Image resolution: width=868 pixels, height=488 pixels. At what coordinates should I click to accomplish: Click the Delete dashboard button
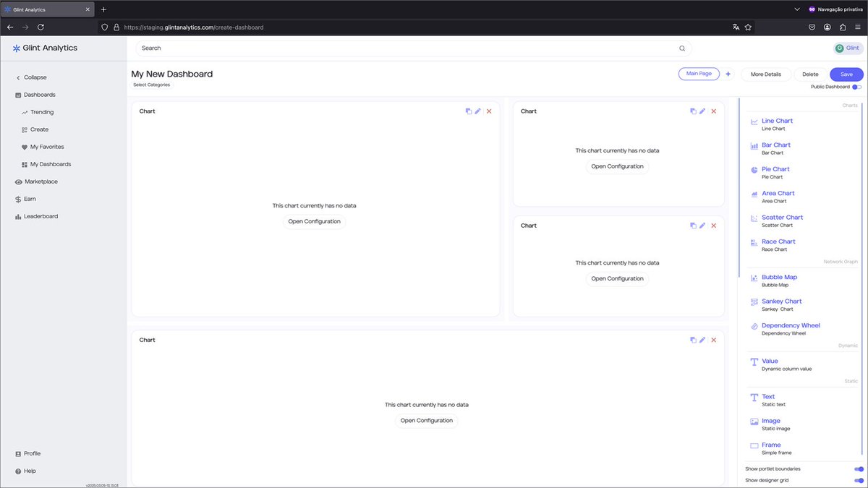(x=810, y=74)
